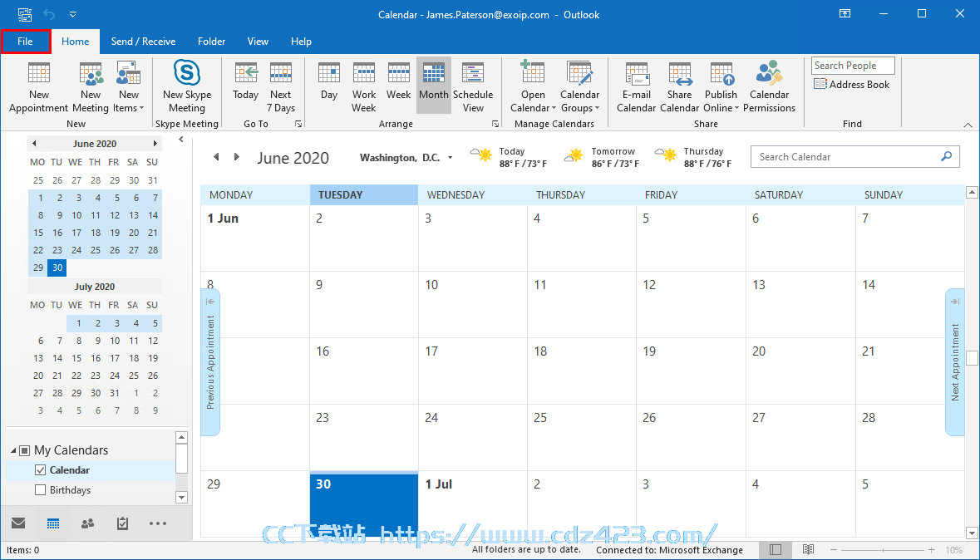
Task: Open Go To group dialog launcher
Action: [298, 125]
